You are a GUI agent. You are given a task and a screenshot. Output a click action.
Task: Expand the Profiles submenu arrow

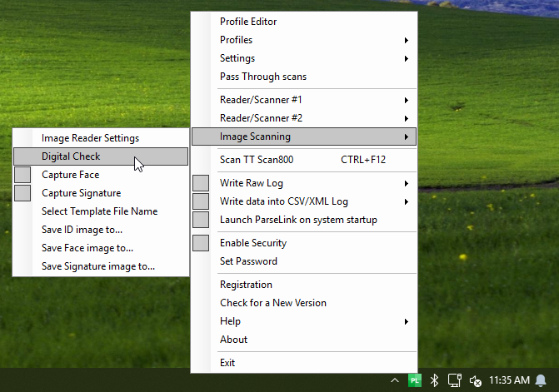pyautogui.click(x=407, y=40)
